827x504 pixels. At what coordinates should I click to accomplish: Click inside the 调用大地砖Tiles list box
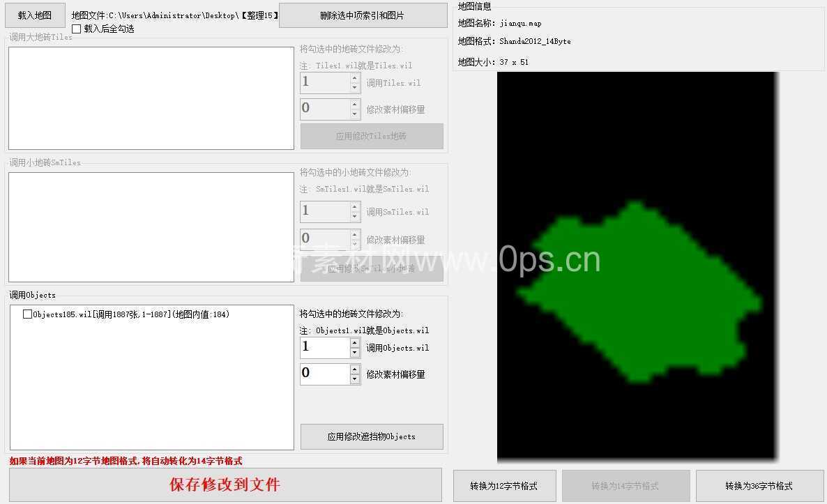151,98
